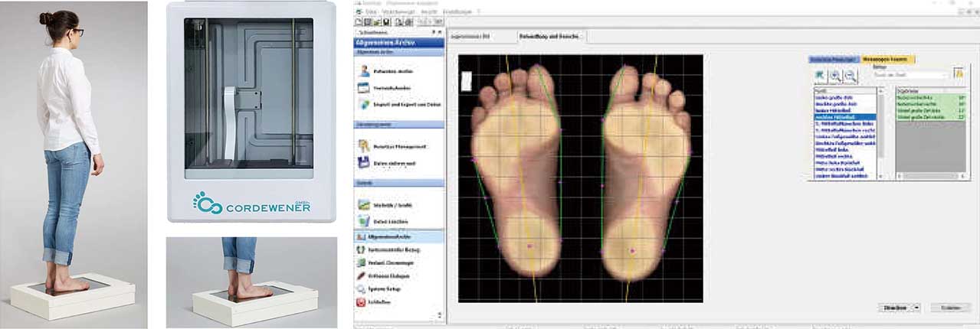The height and width of the screenshot is (329, 980).
Task: Select the highlighted Allgemeines Archiv sidebar item
Action: point(398,236)
